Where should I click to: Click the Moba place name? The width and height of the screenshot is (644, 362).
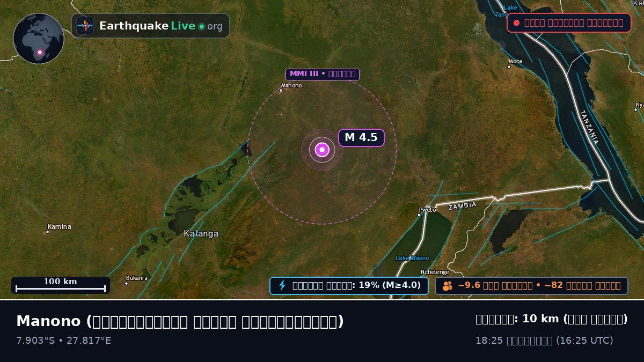pos(516,61)
